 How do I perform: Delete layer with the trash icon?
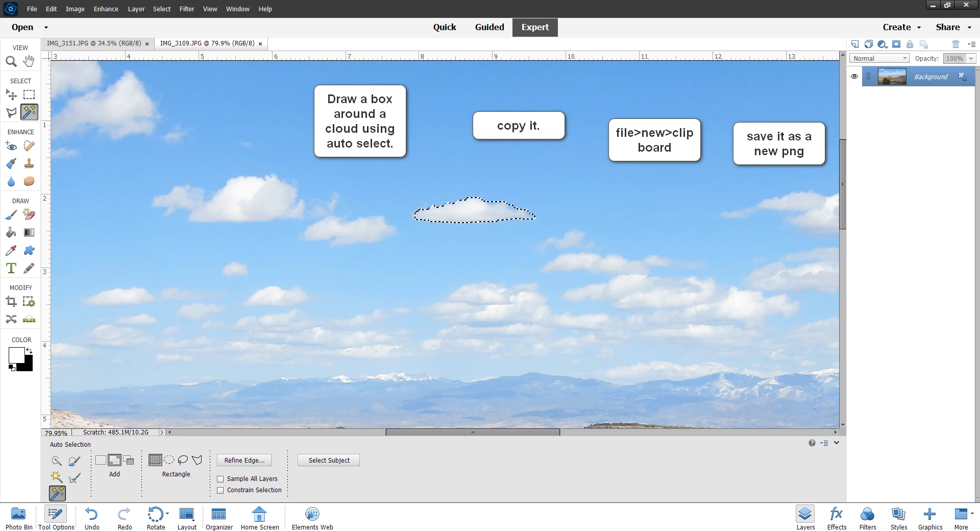(956, 44)
